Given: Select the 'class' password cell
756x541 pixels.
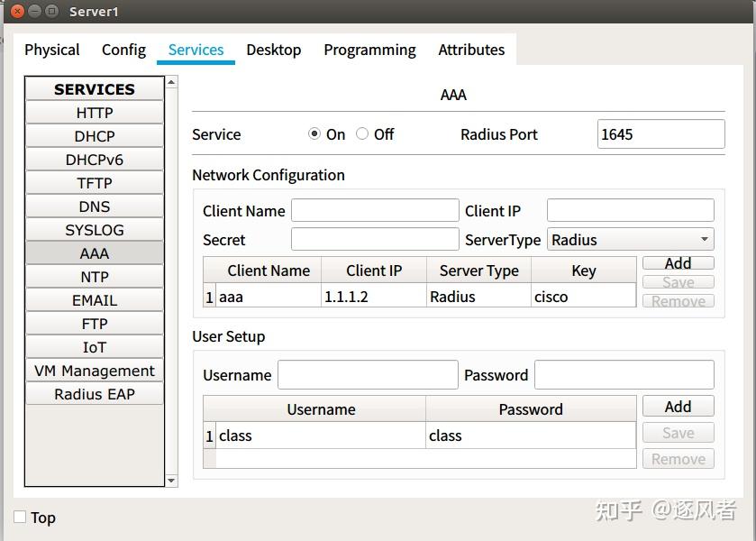Looking at the screenshot, I should 531,436.
